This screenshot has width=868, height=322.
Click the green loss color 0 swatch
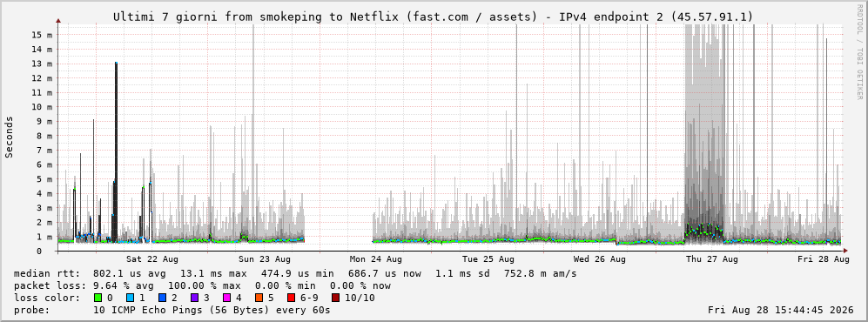tap(98, 299)
